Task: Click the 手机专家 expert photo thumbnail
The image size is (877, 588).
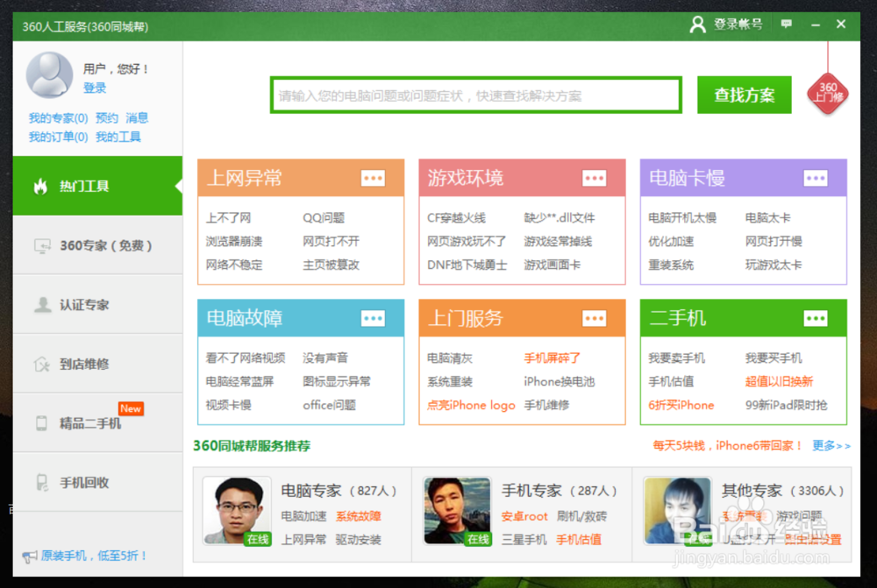Action: [458, 511]
